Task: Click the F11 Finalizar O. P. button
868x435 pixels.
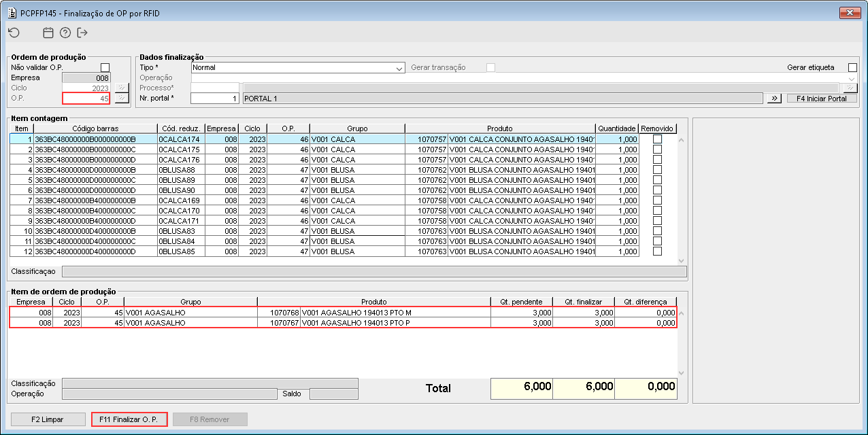Action: tap(129, 419)
